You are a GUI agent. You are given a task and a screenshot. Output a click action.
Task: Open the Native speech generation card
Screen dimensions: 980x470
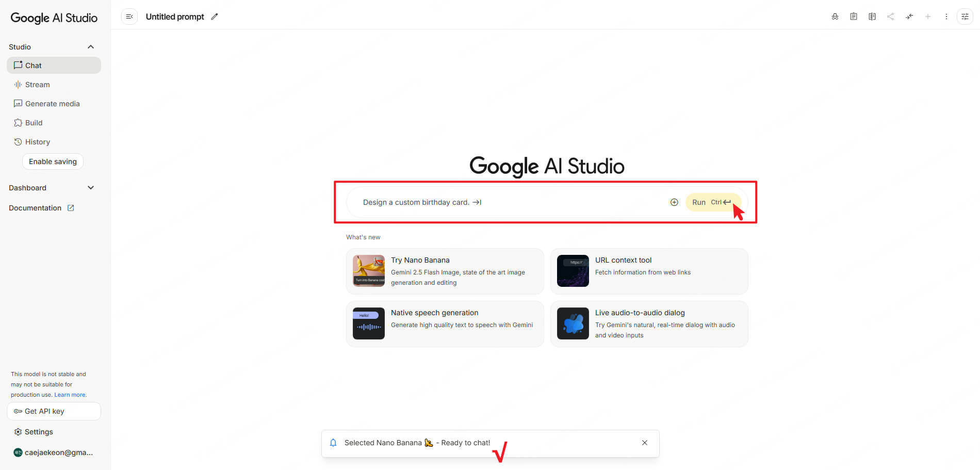coord(445,324)
